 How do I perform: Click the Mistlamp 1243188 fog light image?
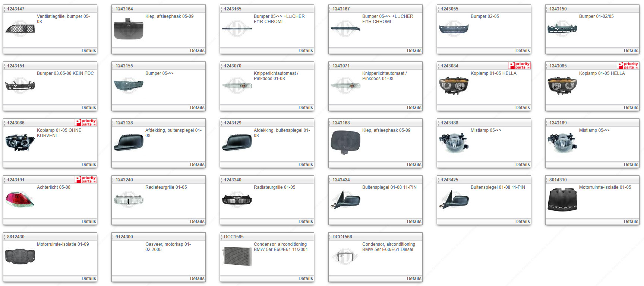click(454, 143)
